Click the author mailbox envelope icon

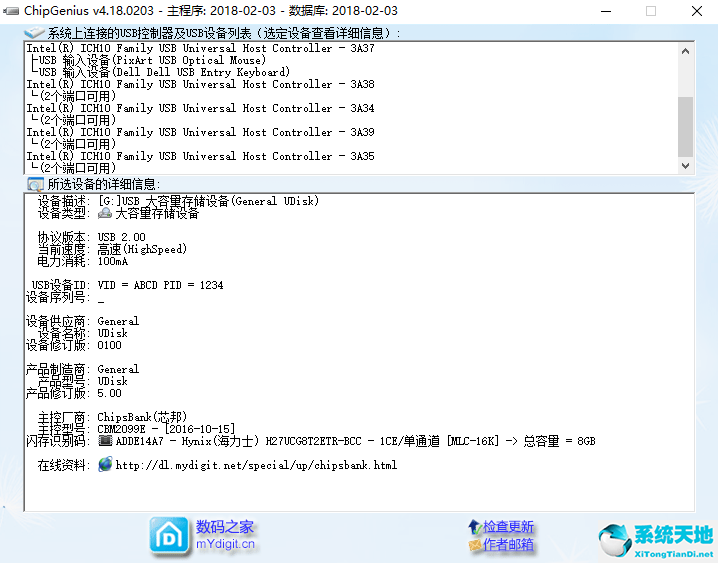pos(474,545)
